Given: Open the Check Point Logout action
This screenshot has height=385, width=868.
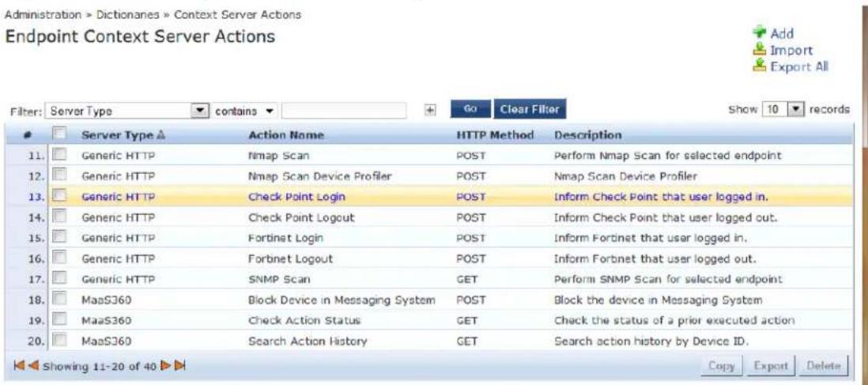Looking at the screenshot, I should (302, 217).
